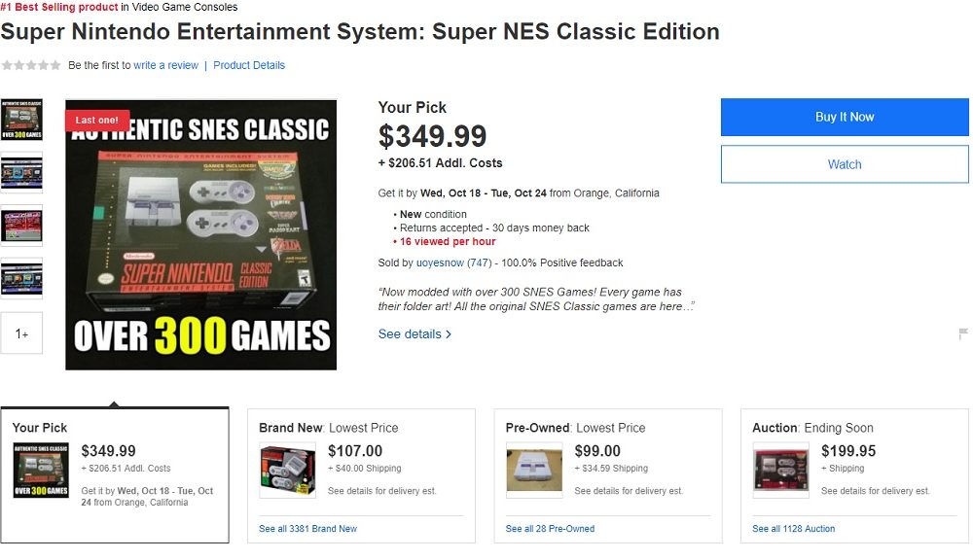Select the third product thumbnail
The width and height of the screenshot is (973, 560).
(21, 225)
